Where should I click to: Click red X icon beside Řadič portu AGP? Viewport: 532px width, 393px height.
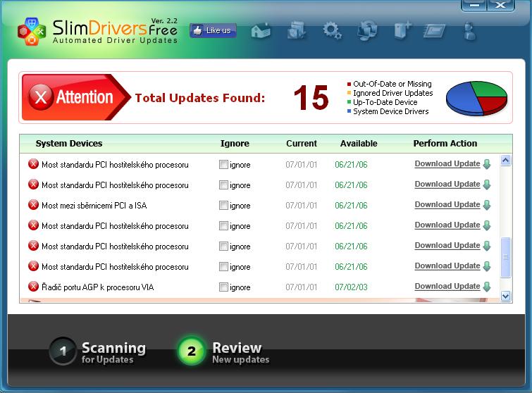pos(33,287)
